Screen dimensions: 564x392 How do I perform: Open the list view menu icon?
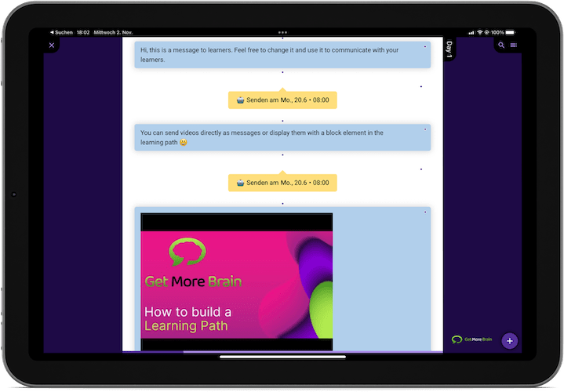(x=514, y=45)
